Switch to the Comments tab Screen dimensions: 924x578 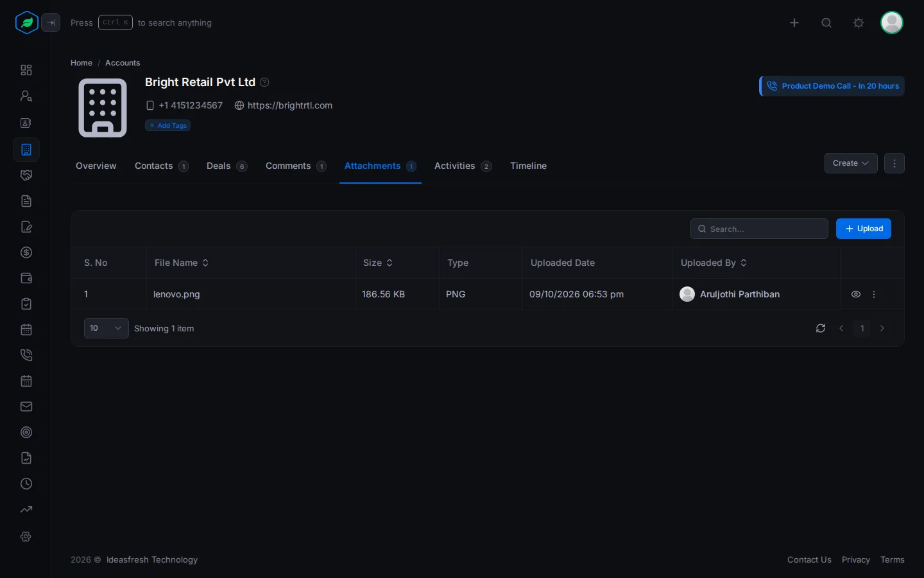[x=296, y=166]
